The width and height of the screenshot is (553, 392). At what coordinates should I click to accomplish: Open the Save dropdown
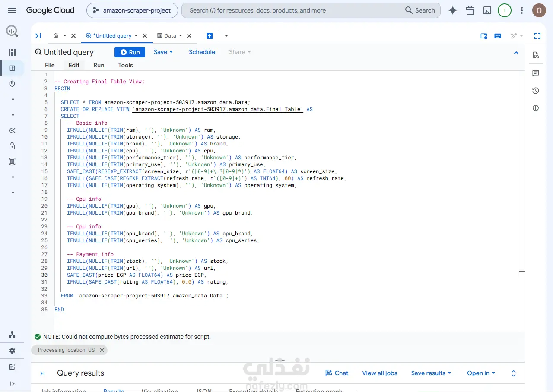163,52
